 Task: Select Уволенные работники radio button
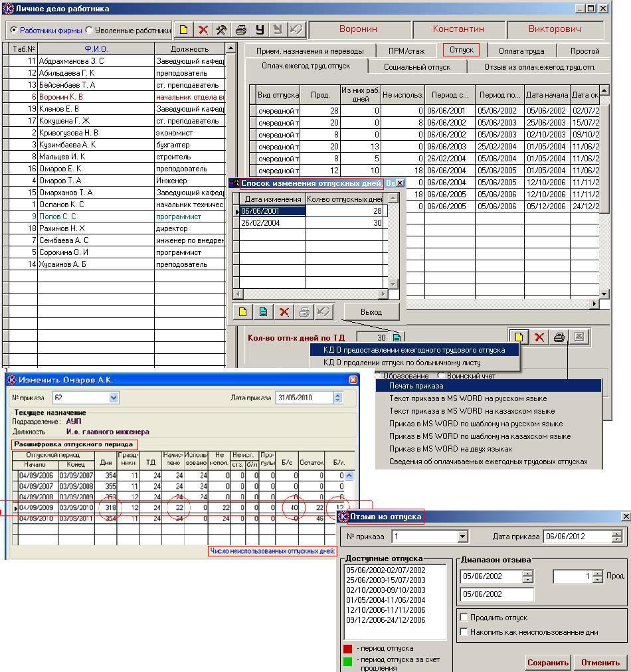tap(89, 30)
